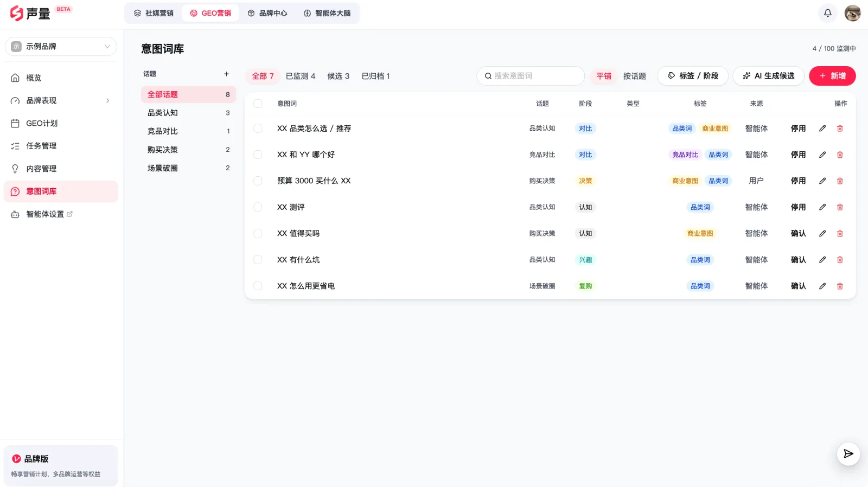This screenshot has height=487, width=868.
Task: Open the 示例品牌 brand dropdown
Action: tap(61, 46)
